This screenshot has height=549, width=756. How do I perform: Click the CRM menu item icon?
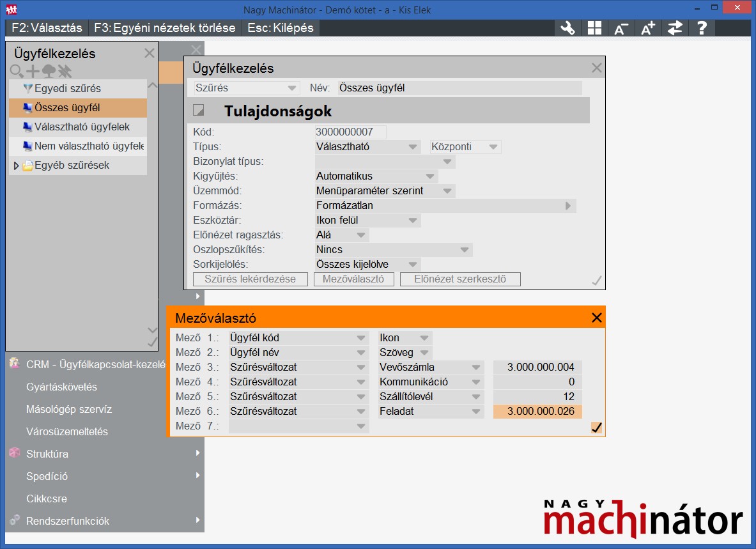tap(15, 363)
